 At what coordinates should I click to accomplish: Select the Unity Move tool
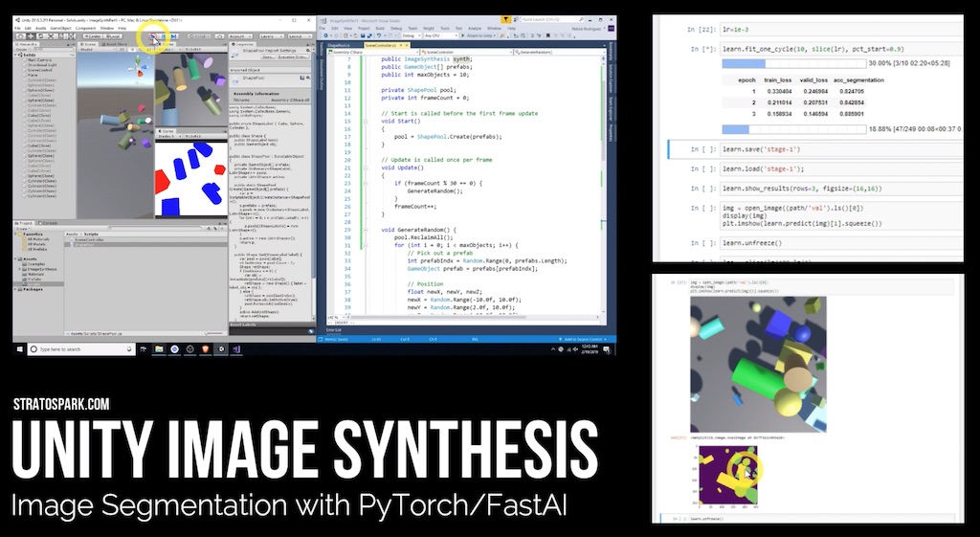(x=31, y=36)
